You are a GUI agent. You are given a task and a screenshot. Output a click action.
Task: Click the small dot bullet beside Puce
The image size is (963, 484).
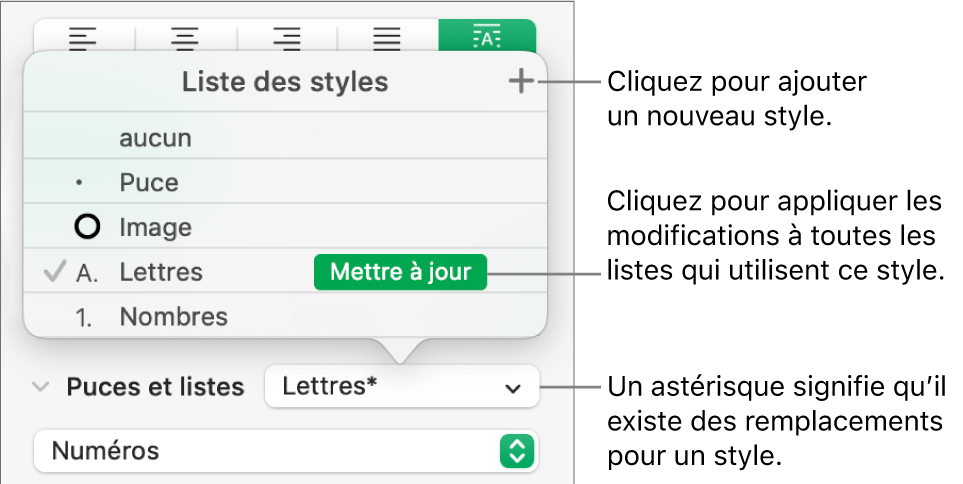[x=80, y=184]
